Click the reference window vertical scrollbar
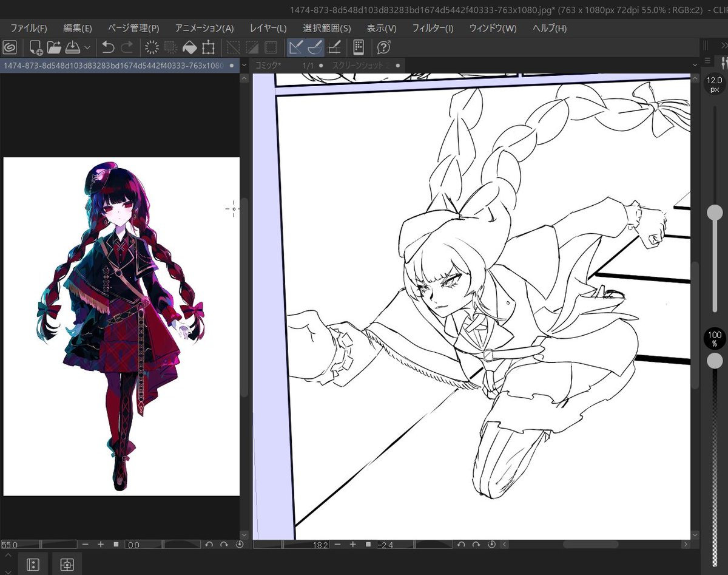The height and width of the screenshot is (575, 728). point(244,298)
